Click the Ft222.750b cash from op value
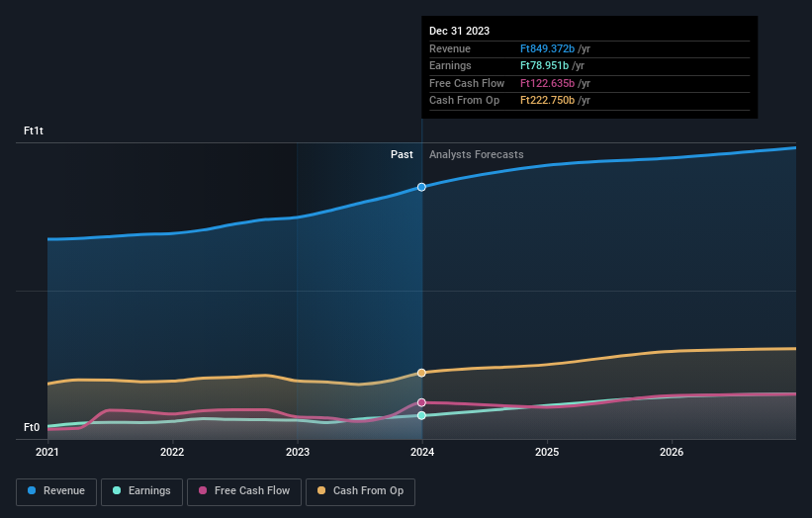Image resolution: width=812 pixels, height=518 pixels. [547, 101]
